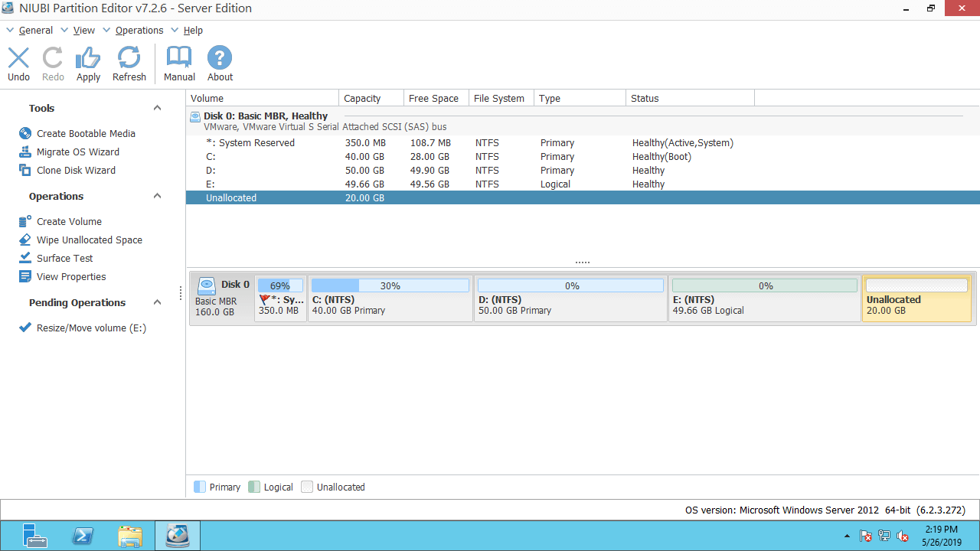Image resolution: width=980 pixels, height=551 pixels.
Task: Collapse the Tools section
Action: click(157, 108)
